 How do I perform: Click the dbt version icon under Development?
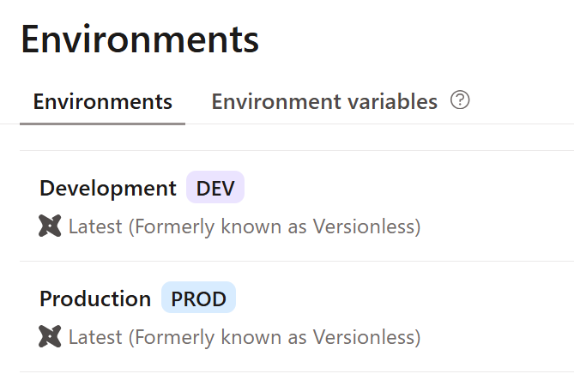[50, 226]
